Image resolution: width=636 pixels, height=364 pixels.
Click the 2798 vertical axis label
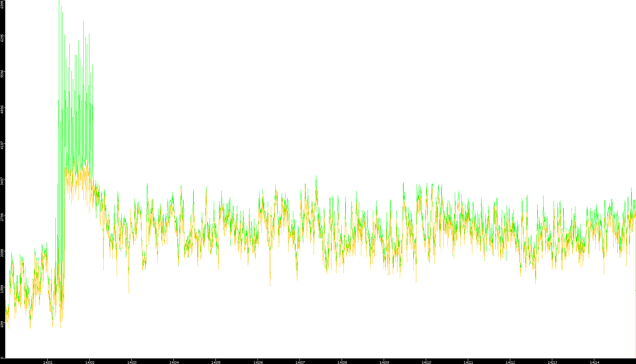click(x=2, y=217)
